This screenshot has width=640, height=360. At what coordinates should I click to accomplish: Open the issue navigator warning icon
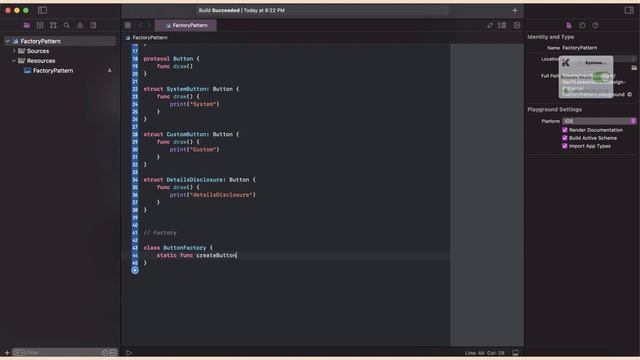click(80, 25)
